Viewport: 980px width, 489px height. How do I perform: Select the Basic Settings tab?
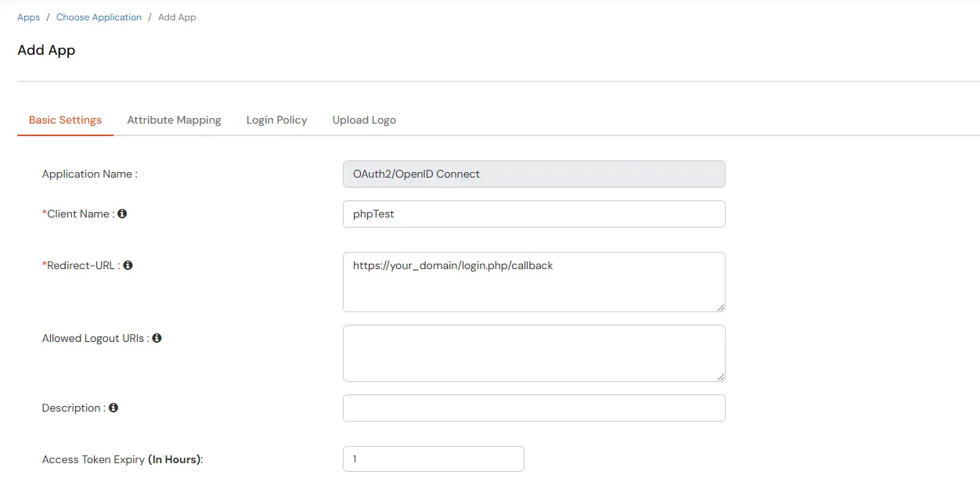click(x=65, y=120)
